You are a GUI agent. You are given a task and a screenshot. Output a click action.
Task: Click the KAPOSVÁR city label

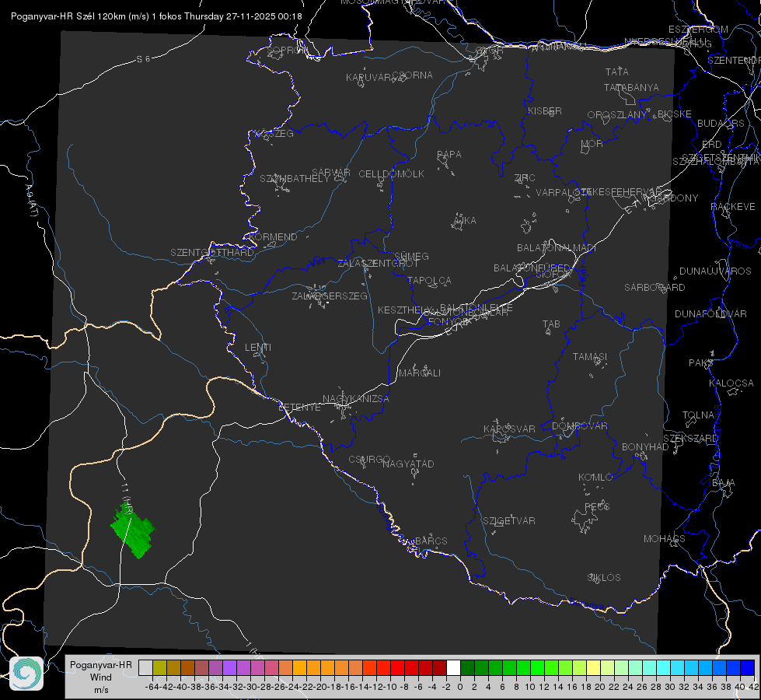(x=509, y=429)
